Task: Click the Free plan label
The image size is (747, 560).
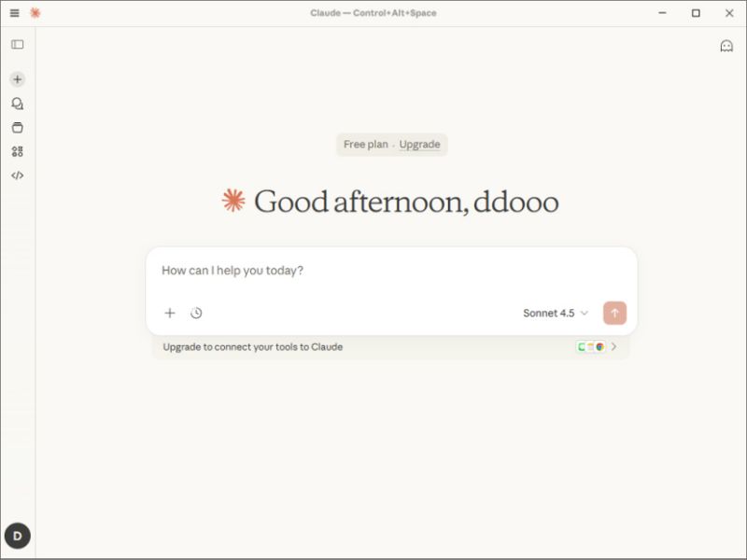Action: pyautogui.click(x=366, y=145)
